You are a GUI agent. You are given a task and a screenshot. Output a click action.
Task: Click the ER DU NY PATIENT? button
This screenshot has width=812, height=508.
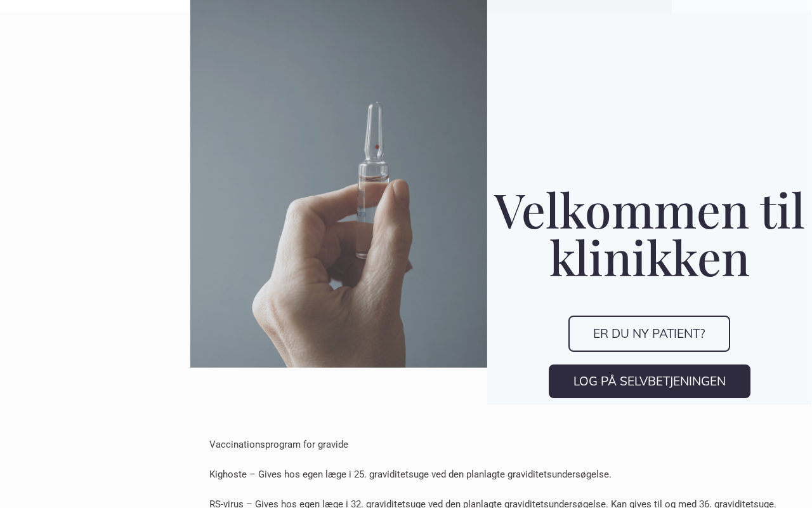649,333
